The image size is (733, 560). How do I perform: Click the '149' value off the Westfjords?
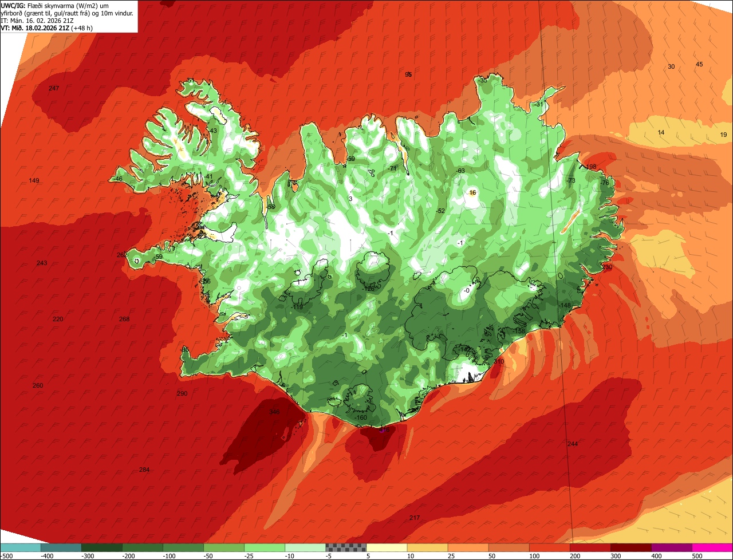click(34, 181)
